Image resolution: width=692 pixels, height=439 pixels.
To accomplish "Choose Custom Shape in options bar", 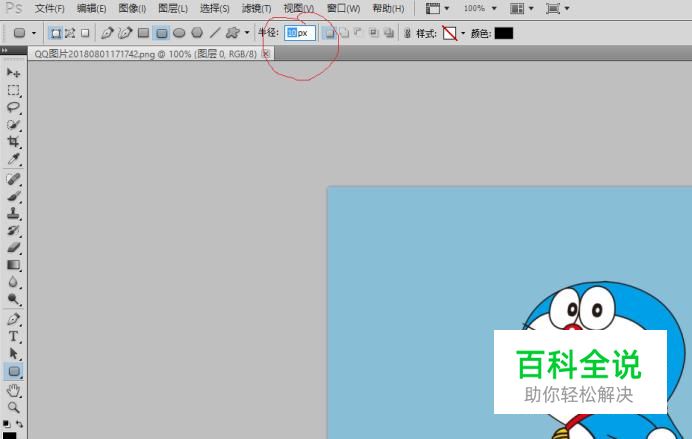I will pos(232,33).
